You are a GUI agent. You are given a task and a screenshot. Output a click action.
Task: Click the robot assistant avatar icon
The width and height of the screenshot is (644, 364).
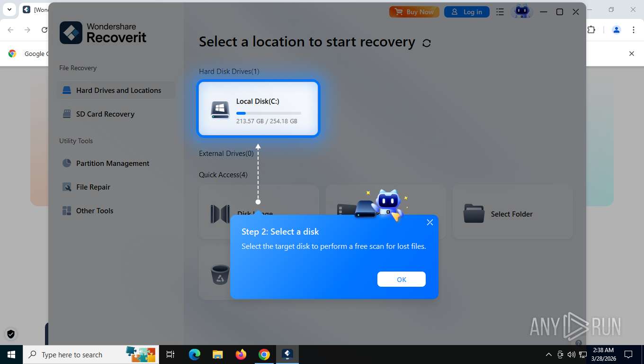coord(522,11)
